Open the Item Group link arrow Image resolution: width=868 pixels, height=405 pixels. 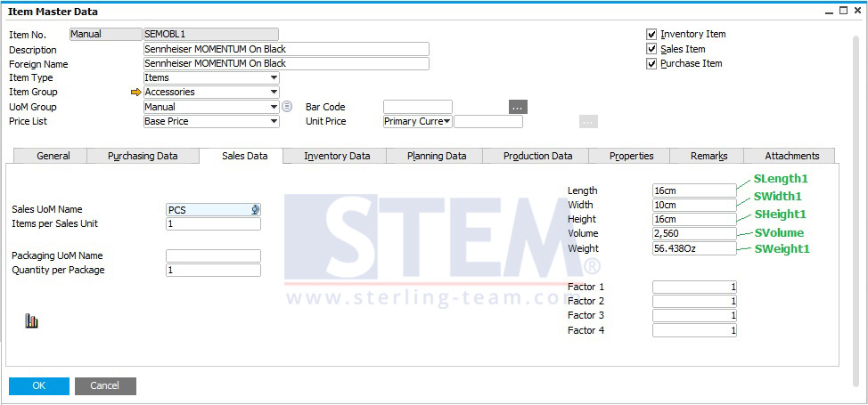[136, 93]
